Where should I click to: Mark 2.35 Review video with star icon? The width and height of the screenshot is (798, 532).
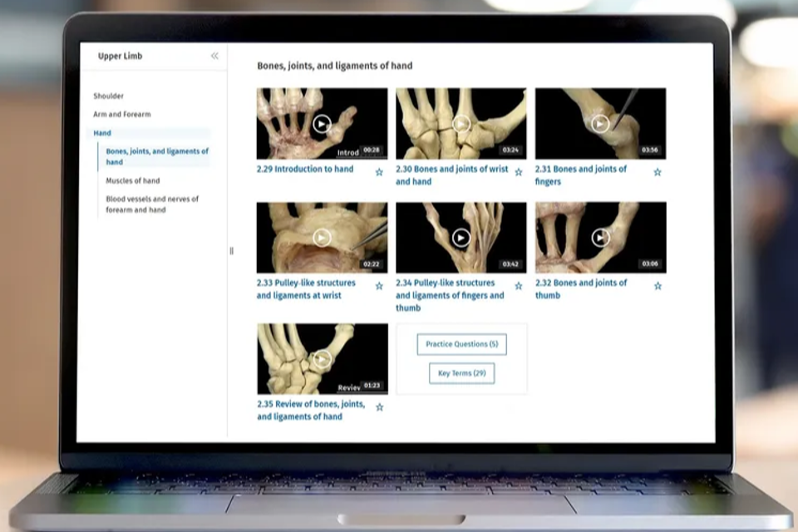(379, 407)
